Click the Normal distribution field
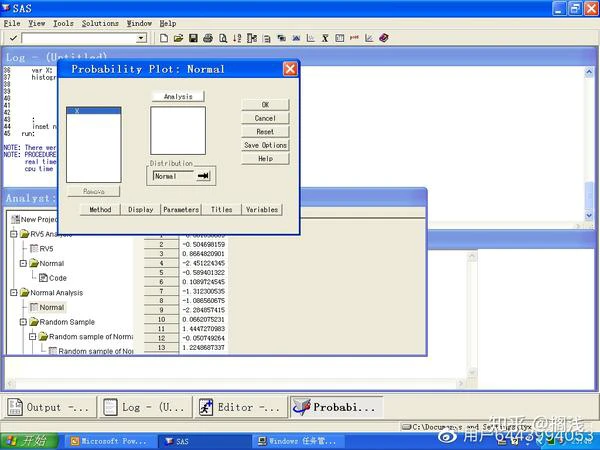The image size is (600, 450). tap(174, 176)
